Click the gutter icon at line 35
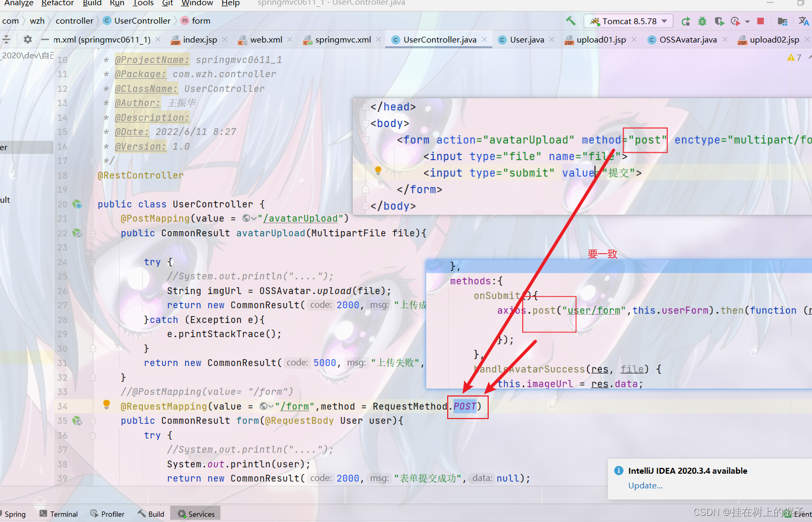This screenshot has width=812, height=522. click(x=77, y=421)
